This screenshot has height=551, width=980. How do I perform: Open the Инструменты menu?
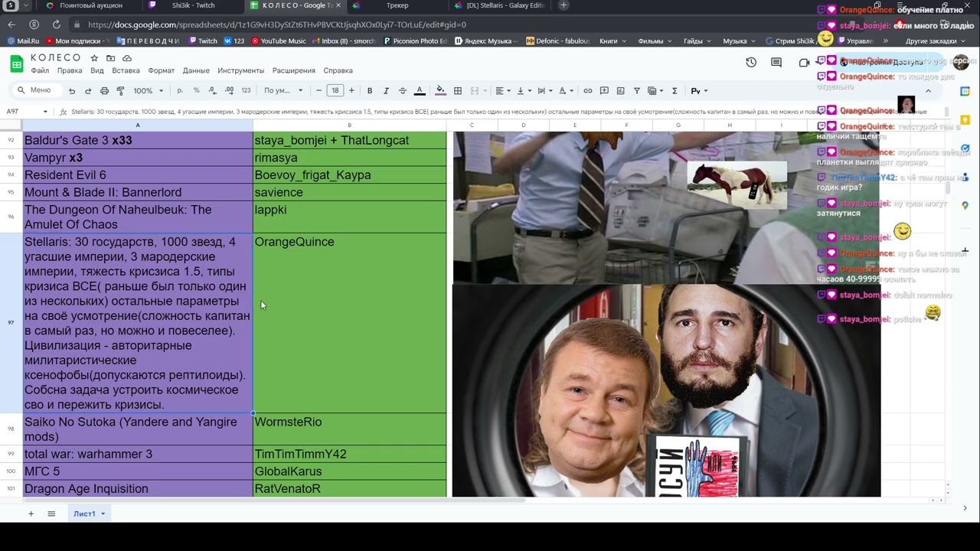[240, 70]
